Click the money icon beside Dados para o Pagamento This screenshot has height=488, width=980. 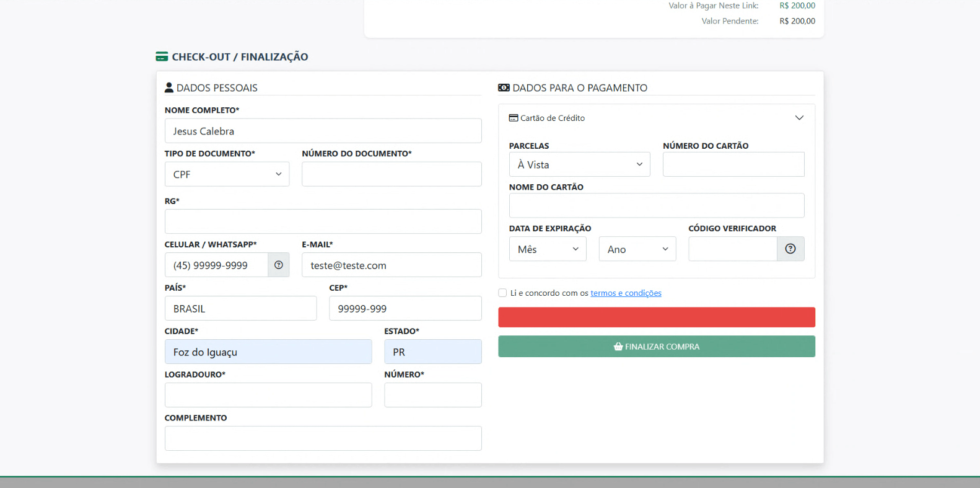coord(504,88)
